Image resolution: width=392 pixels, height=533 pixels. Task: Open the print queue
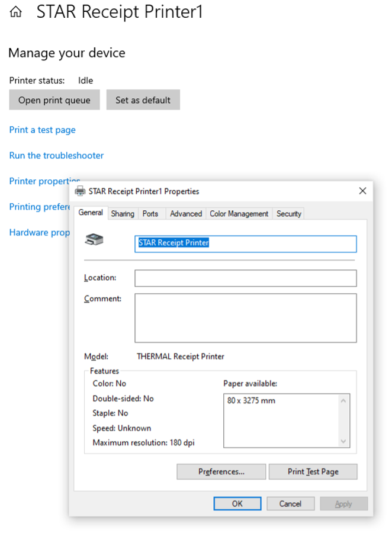click(54, 100)
